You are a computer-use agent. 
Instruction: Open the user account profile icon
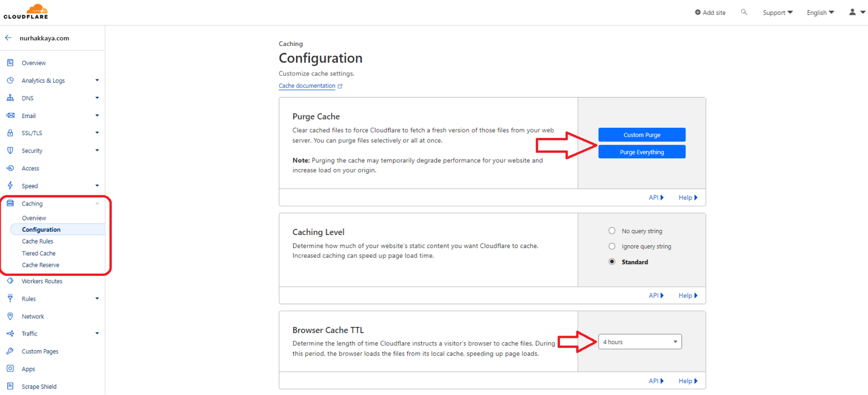coord(852,12)
